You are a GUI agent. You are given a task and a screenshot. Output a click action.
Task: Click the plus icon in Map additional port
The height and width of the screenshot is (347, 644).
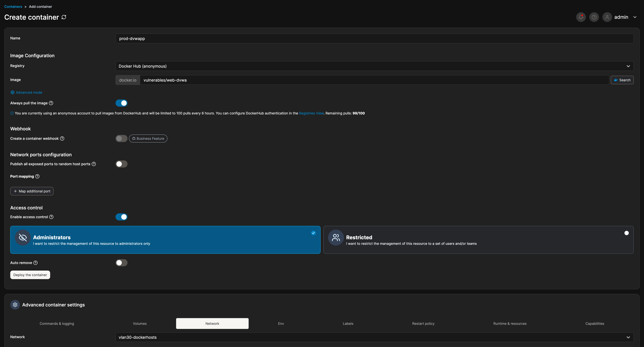point(15,191)
